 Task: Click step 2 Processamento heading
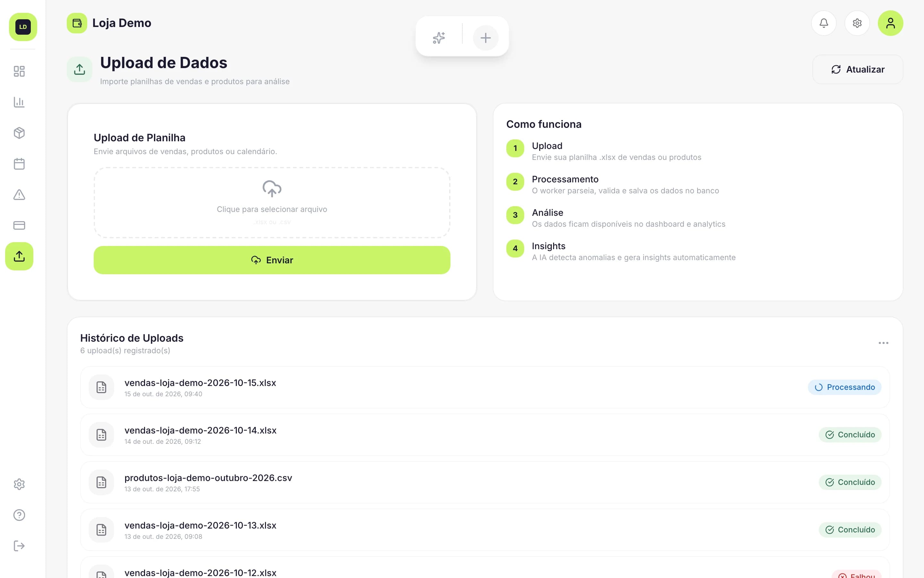point(565,179)
